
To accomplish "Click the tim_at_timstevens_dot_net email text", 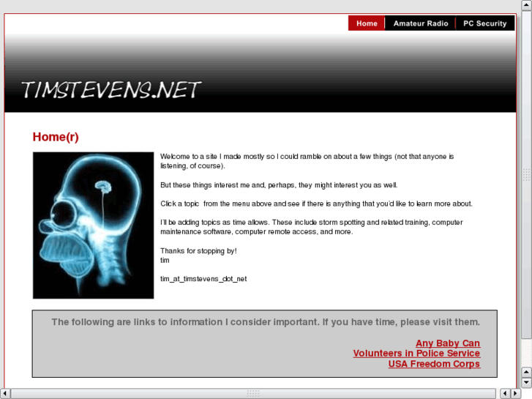I will 203,279.
